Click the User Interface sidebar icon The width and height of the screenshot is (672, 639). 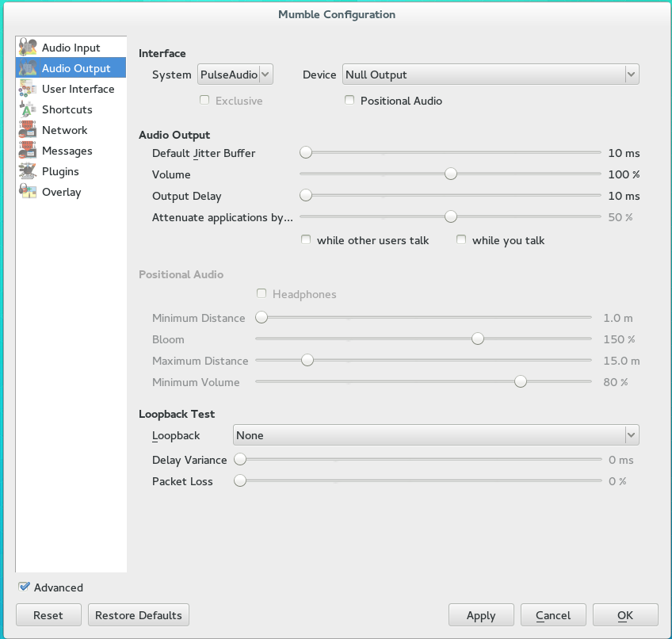pos(28,89)
